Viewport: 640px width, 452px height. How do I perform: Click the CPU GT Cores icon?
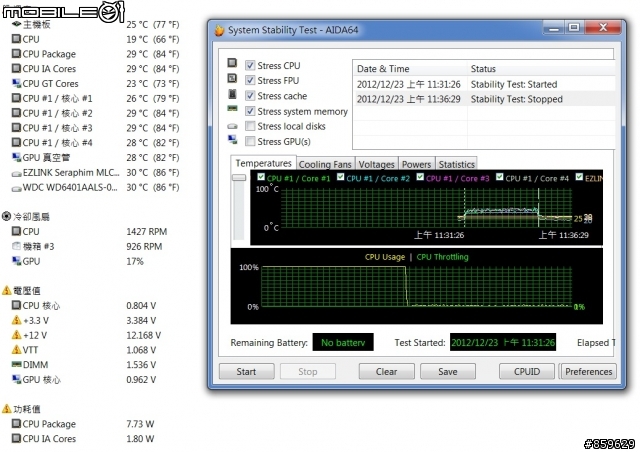tap(16, 83)
